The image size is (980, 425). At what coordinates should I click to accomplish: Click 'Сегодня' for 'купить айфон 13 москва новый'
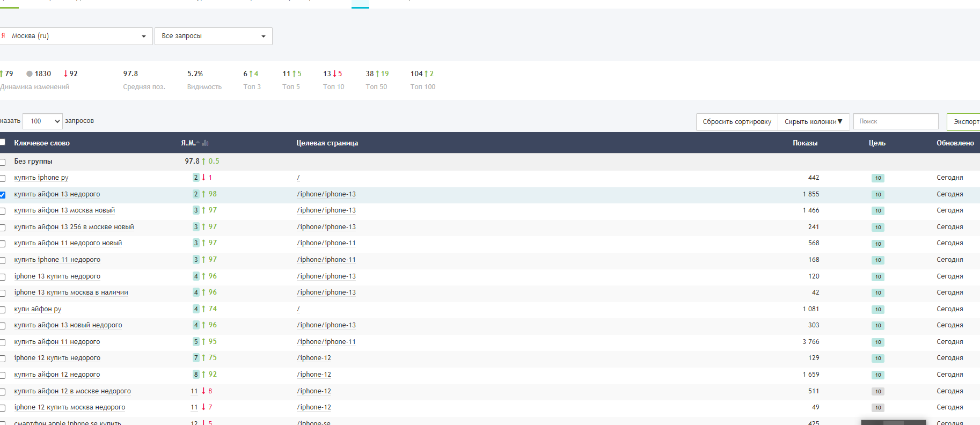pyautogui.click(x=950, y=210)
